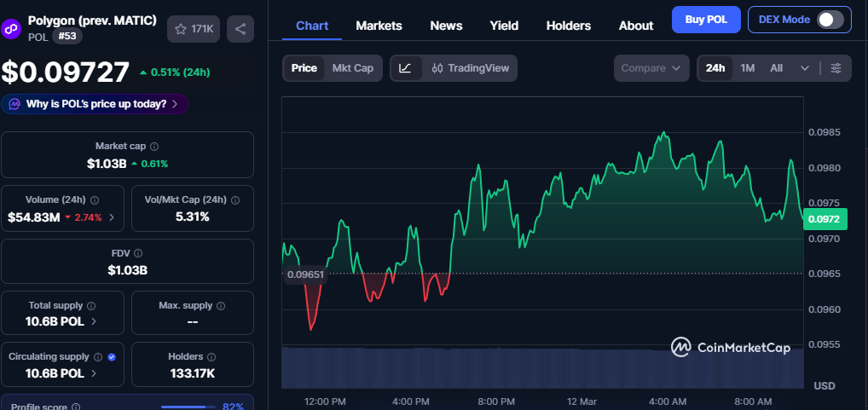868x410 pixels.
Task: Click the 0.0985 price axis label
Action: (825, 132)
